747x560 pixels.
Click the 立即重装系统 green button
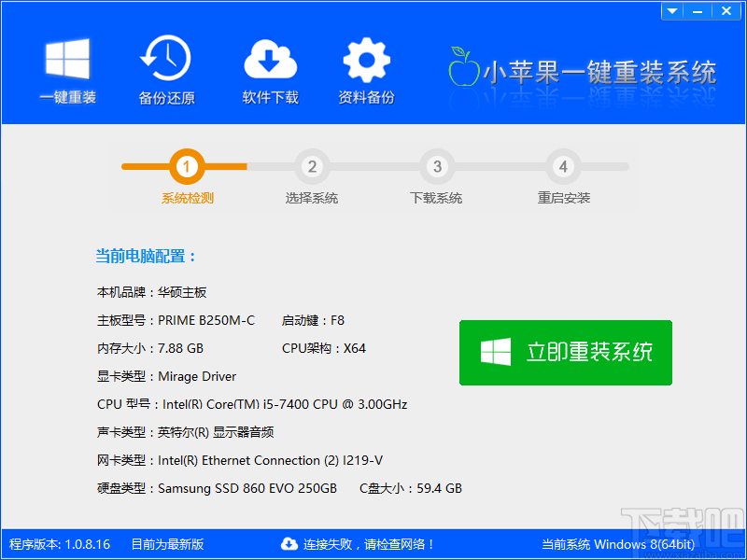point(565,353)
